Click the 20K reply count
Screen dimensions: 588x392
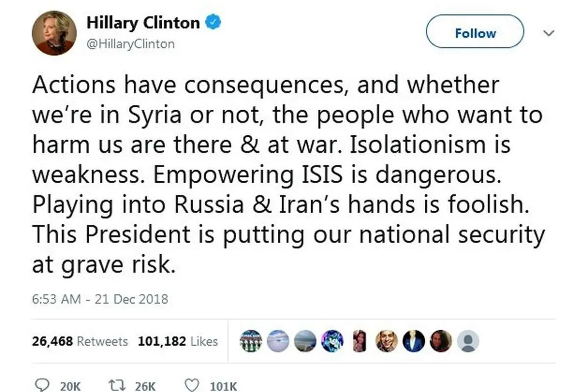(x=70, y=386)
